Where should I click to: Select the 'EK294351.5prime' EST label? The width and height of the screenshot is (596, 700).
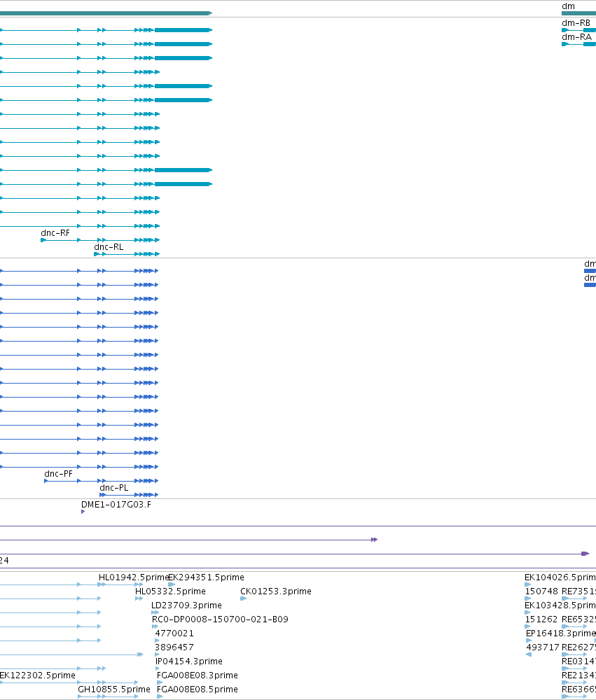pos(207,577)
